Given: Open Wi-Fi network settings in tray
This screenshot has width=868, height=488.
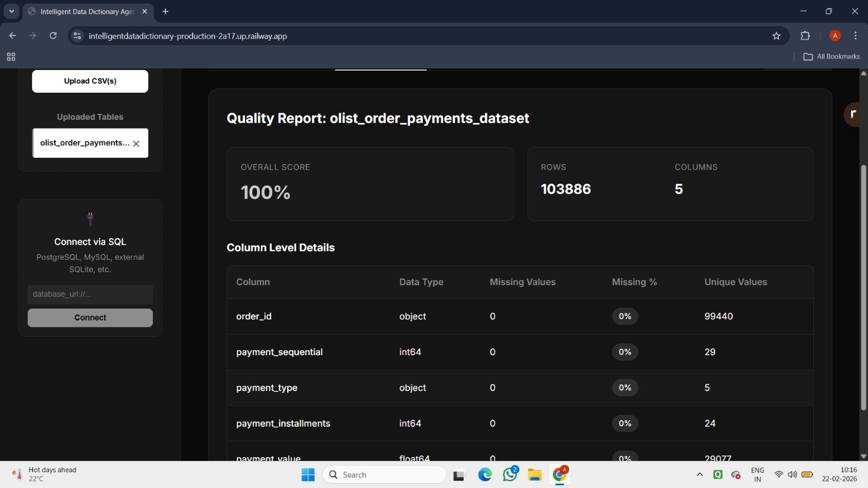Looking at the screenshot, I should tap(778, 475).
